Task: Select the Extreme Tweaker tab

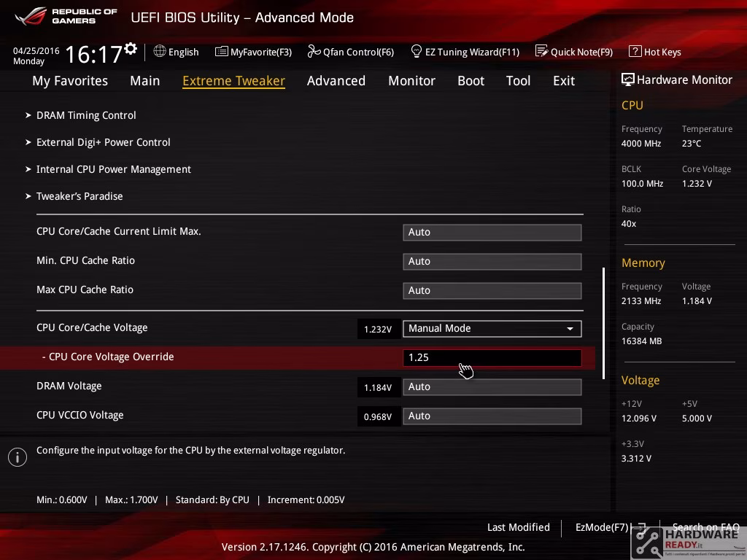Action: (x=234, y=81)
